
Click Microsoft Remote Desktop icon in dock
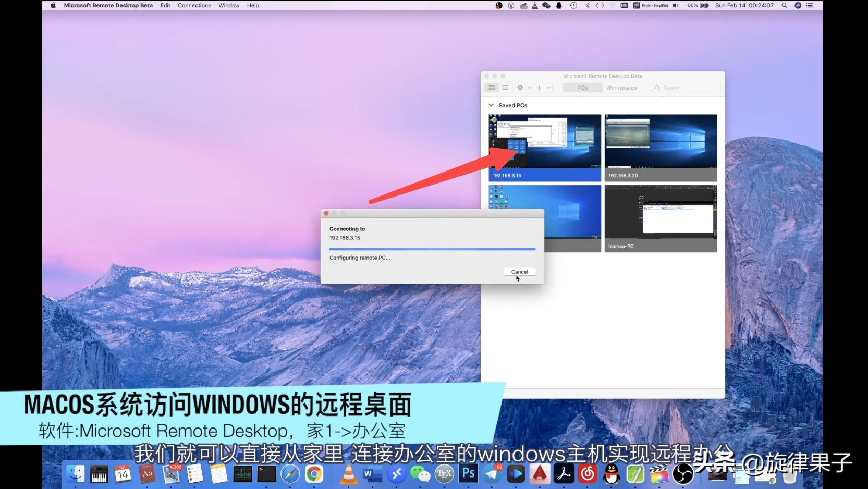[396, 473]
